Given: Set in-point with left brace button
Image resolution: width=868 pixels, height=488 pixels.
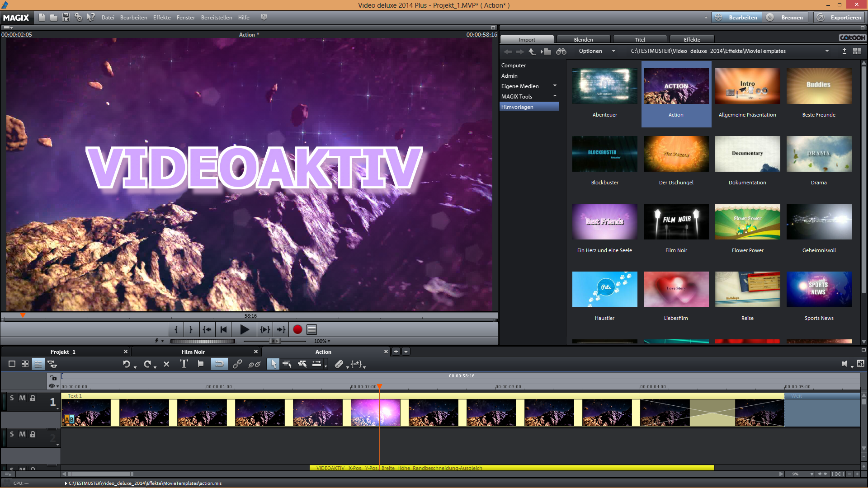Looking at the screenshot, I should tap(176, 329).
